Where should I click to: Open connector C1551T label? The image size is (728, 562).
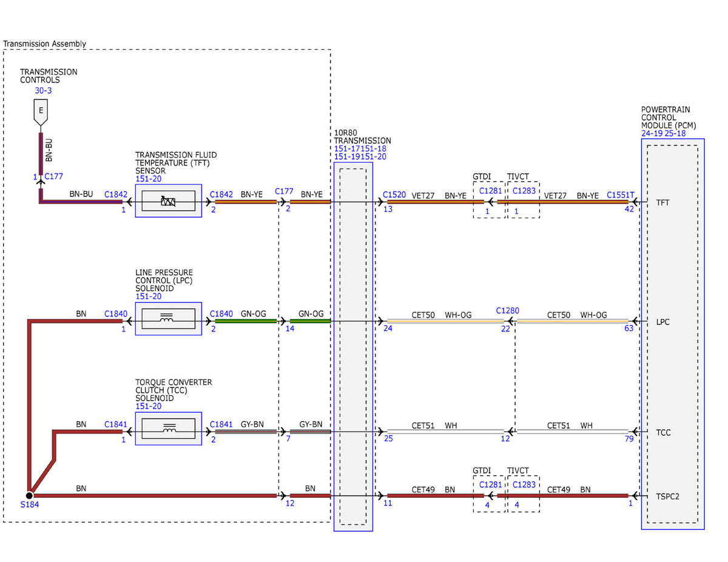(x=621, y=195)
